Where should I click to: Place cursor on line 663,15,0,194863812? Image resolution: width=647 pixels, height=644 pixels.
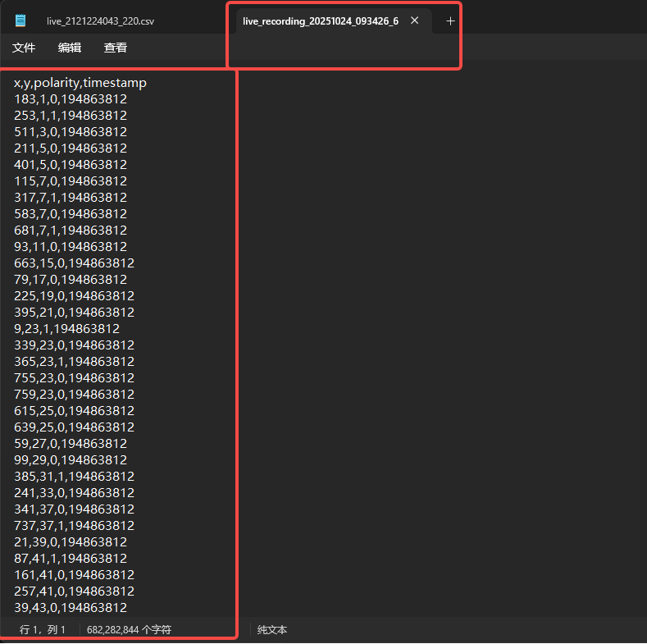pos(74,263)
